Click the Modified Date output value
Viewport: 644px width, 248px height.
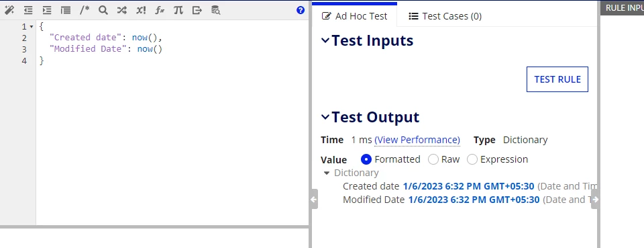[474, 200]
